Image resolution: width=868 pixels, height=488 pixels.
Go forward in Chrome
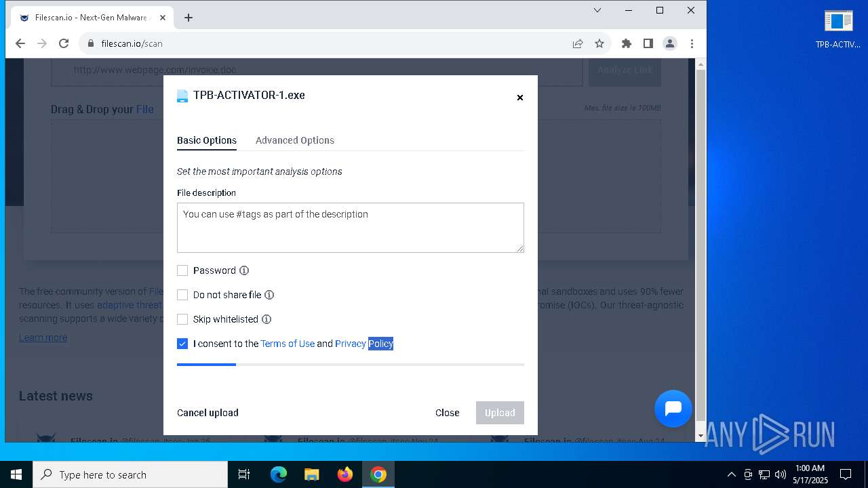(42, 43)
